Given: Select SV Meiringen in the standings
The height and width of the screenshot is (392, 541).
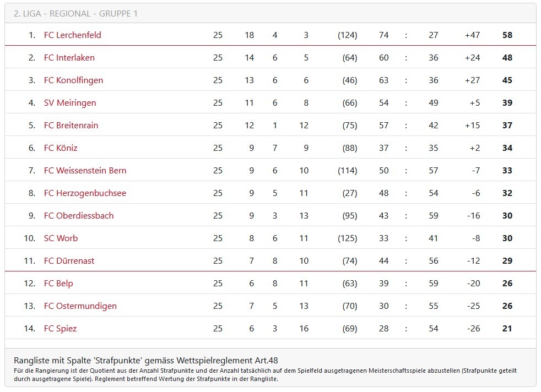Looking at the screenshot, I should click(x=70, y=102).
